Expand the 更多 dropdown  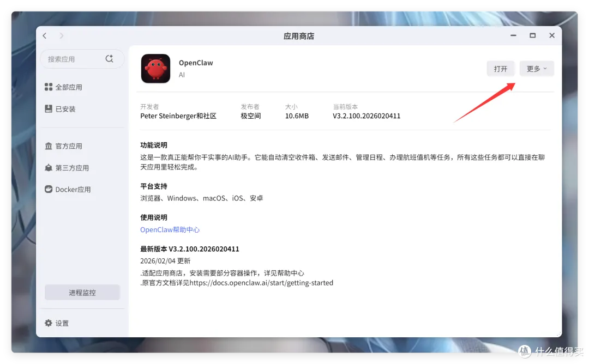(x=537, y=69)
